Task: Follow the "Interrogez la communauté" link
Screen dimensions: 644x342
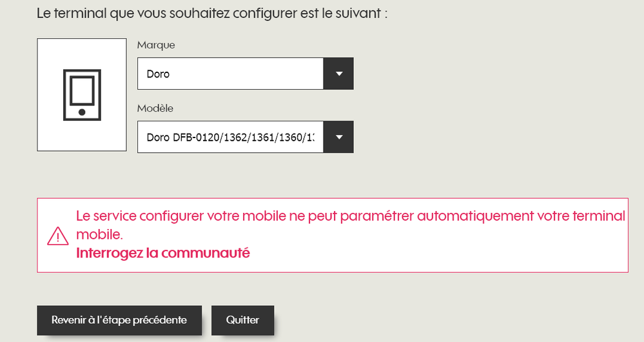Action: pos(163,253)
